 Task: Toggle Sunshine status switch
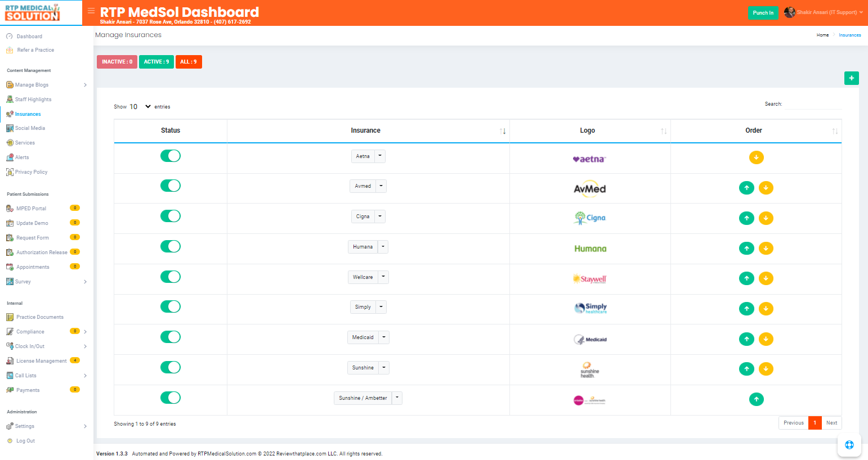(x=171, y=367)
